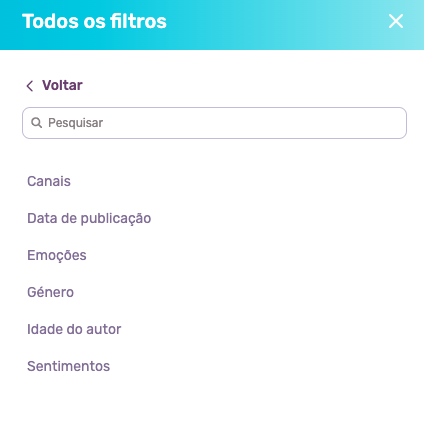Image resolution: width=424 pixels, height=421 pixels.
Task: Show the emotions filter options
Action: coord(57,256)
